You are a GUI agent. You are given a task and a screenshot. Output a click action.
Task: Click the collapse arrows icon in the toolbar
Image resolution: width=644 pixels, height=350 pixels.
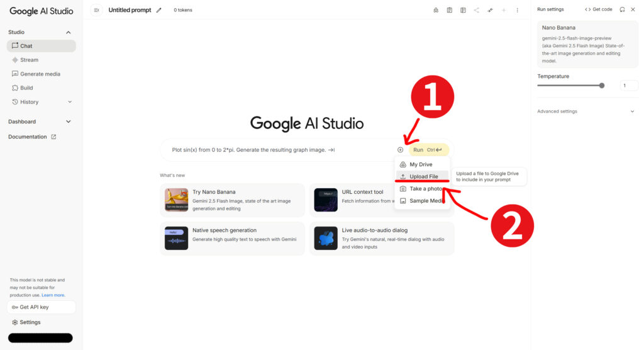490,10
